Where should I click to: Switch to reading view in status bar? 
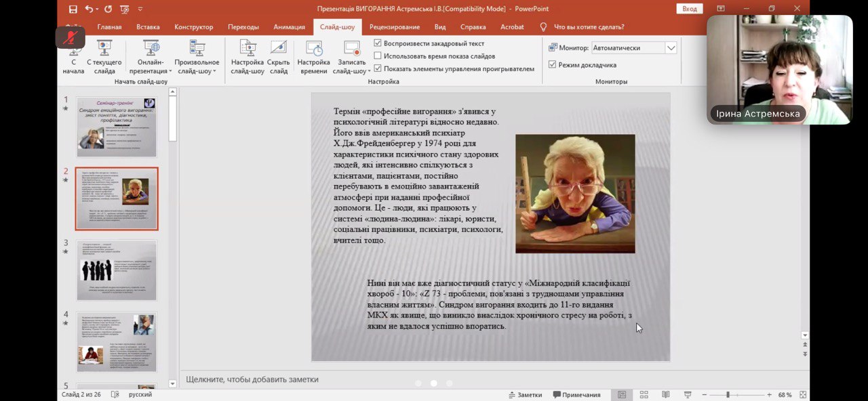(666, 395)
